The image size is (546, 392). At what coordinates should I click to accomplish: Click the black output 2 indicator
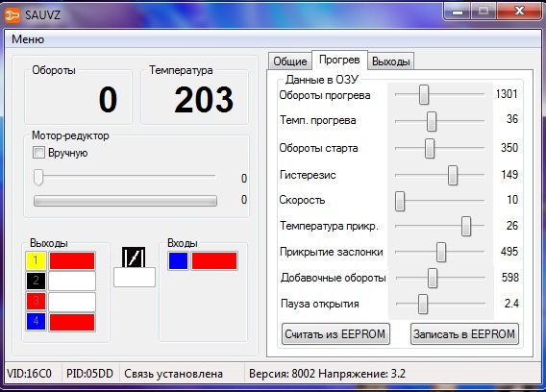pyautogui.click(x=36, y=282)
